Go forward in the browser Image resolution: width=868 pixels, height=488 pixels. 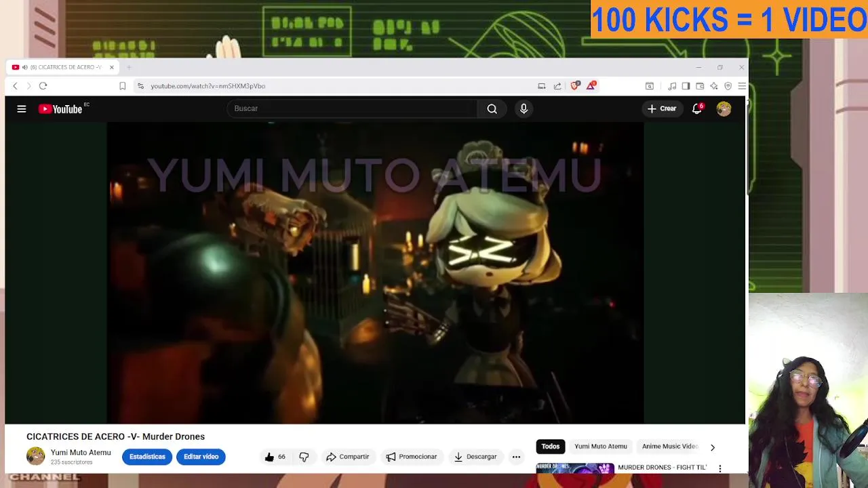click(28, 86)
